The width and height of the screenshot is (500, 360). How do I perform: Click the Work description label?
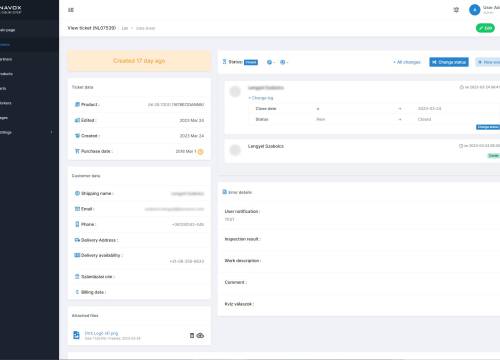point(243,261)
